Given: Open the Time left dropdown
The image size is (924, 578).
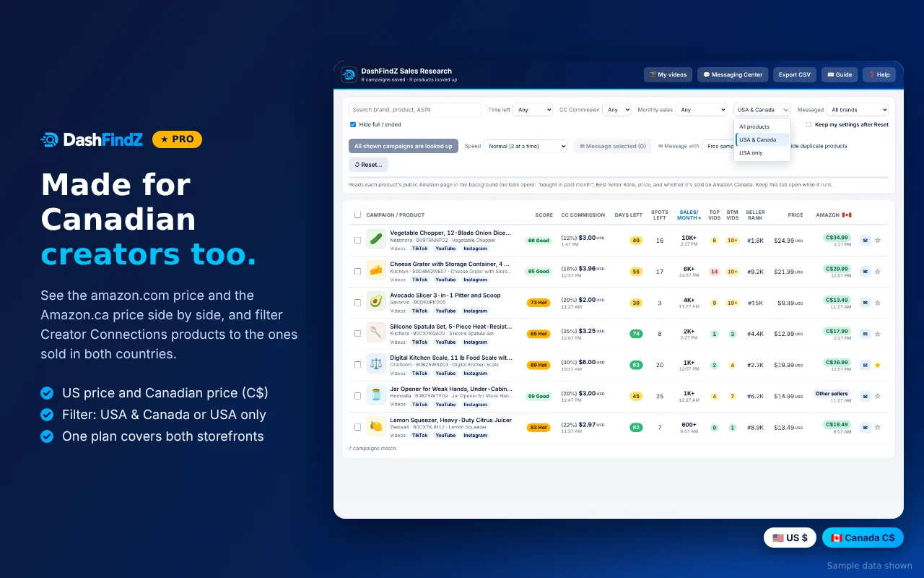Looking at the screenshot, I should click(x=534, y=110).
